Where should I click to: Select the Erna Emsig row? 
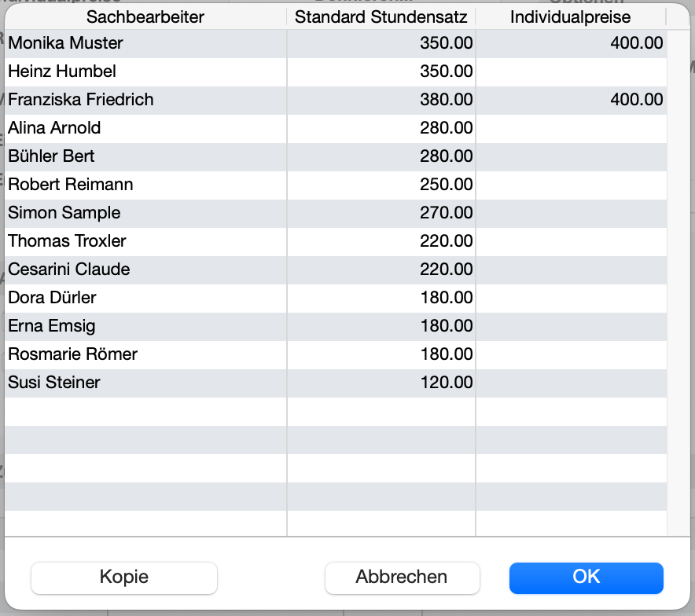point(51,326)
